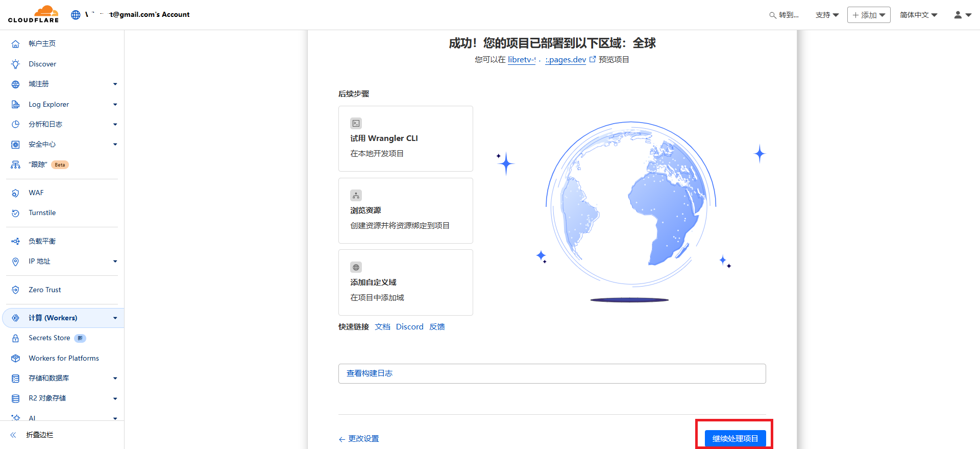Image resolution: width=980 pixels, height=449 pixels.
Task: Open the 试用 Wrangler CLI card
Action: coord(405,138)
